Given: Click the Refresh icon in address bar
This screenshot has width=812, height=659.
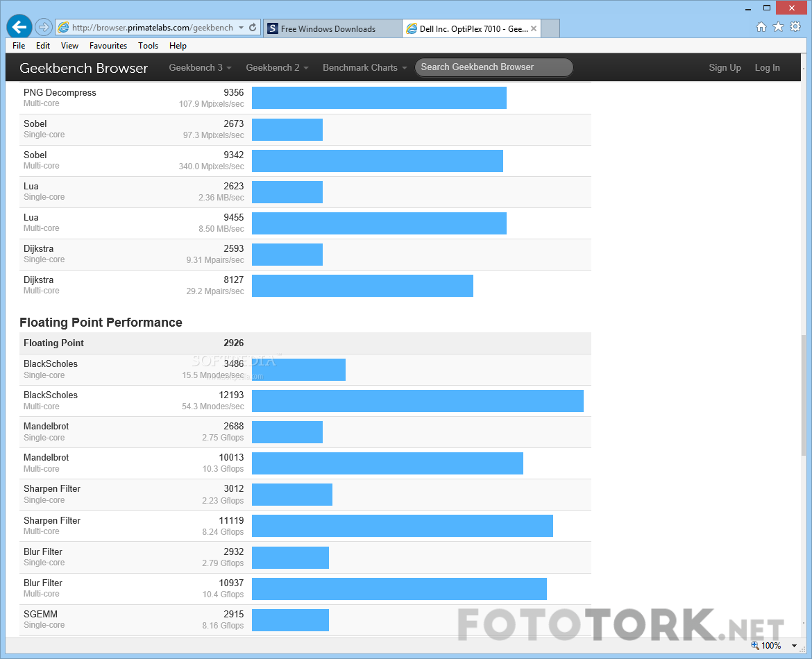Looking at the screenshot, I should [x=253, y=28].
